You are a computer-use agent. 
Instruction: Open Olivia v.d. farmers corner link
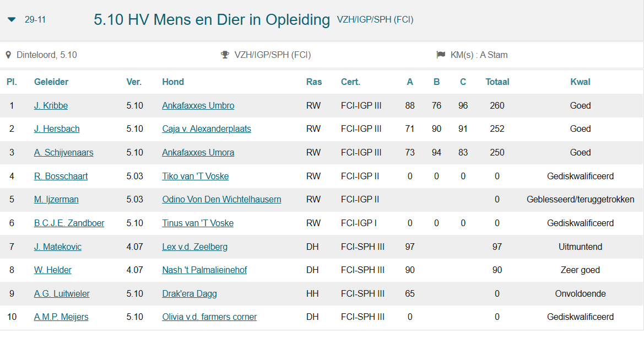[209, 317]
